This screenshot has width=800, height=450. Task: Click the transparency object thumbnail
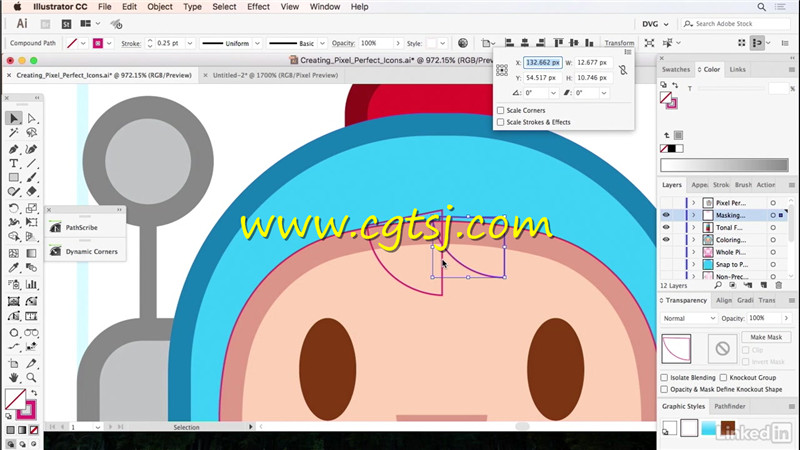pyautogui.click(x=676, y=348)
